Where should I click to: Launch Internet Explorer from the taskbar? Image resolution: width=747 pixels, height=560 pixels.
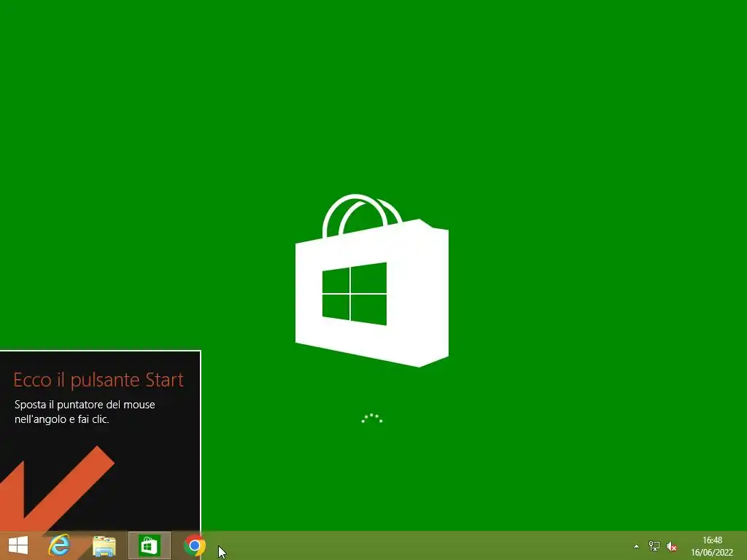[60, 545]
